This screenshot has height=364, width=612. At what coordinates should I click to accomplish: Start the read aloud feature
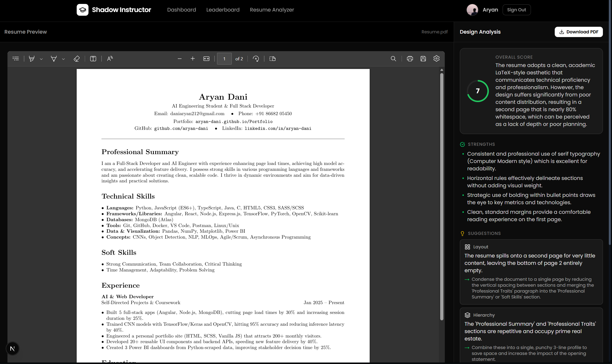[x=110, y=59]
